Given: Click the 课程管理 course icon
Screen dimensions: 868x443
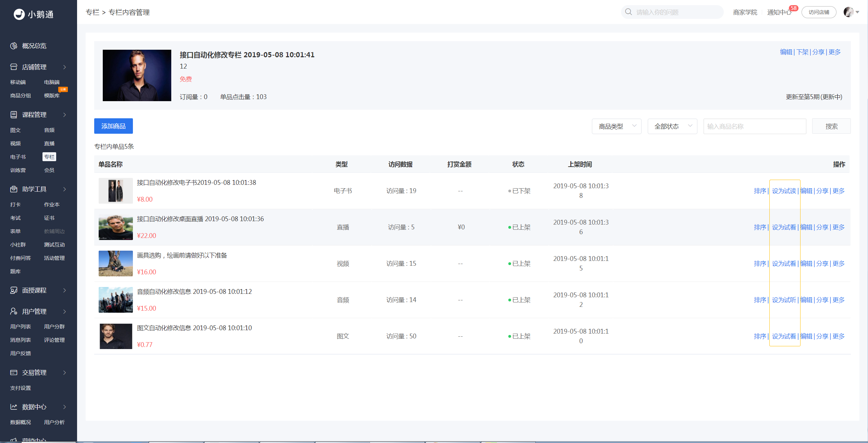Looking at the screenshot, I should click(x=14, y=115).
